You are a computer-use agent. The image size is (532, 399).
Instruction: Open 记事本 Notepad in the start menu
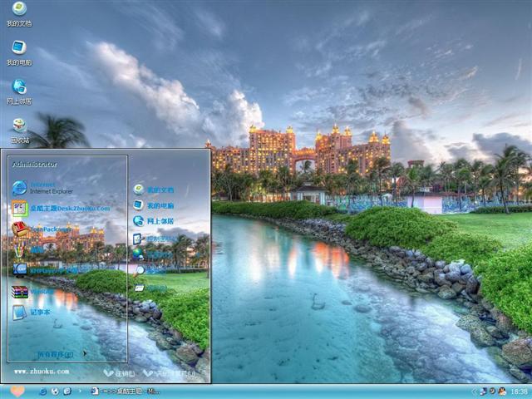click(32, 313)
